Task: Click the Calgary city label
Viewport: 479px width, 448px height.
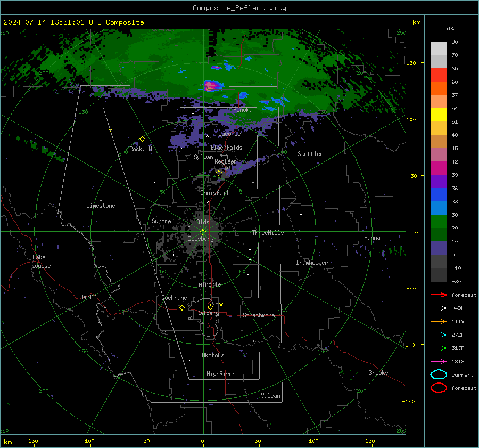Action: tap(208, 313)
